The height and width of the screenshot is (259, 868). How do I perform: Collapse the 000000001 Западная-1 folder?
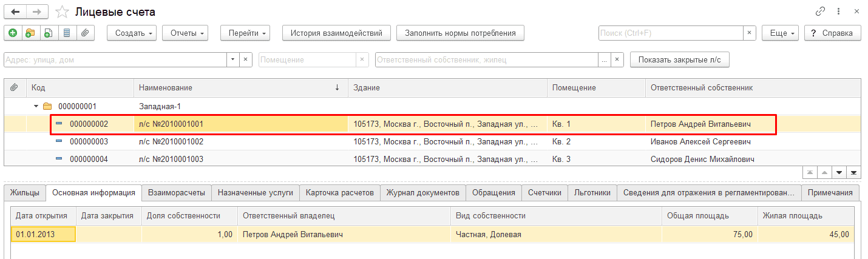point(36,106)
